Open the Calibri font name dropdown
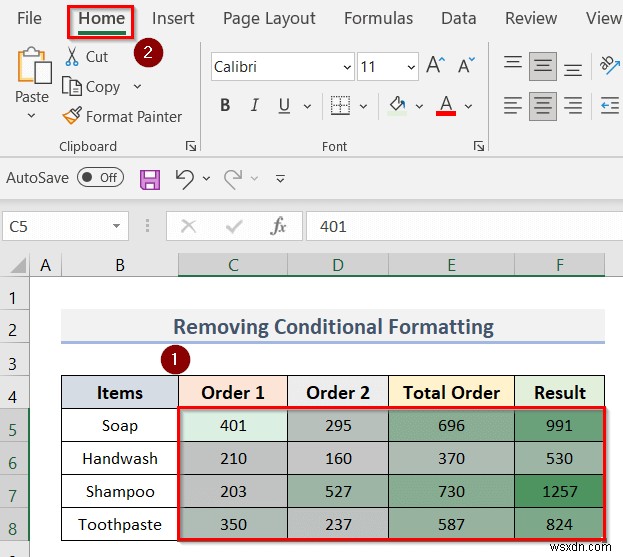This screenshot has height=557, width=623. click(346, 67)
